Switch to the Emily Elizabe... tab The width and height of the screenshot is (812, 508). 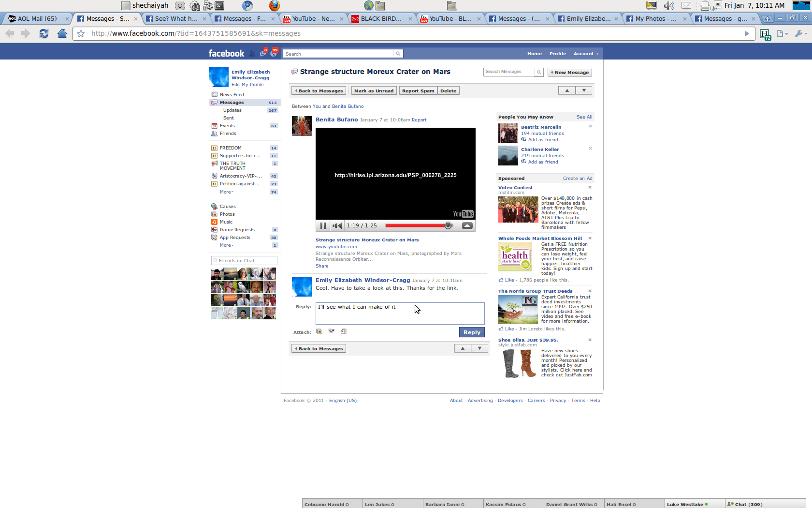pyautogui.click(x=588, y=19)
